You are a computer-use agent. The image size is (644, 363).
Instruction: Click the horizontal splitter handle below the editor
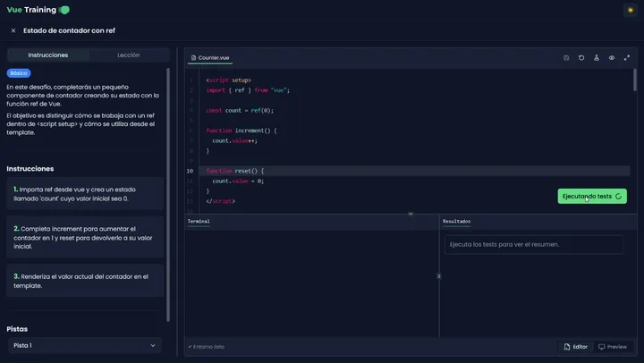[x=411, y=214]
